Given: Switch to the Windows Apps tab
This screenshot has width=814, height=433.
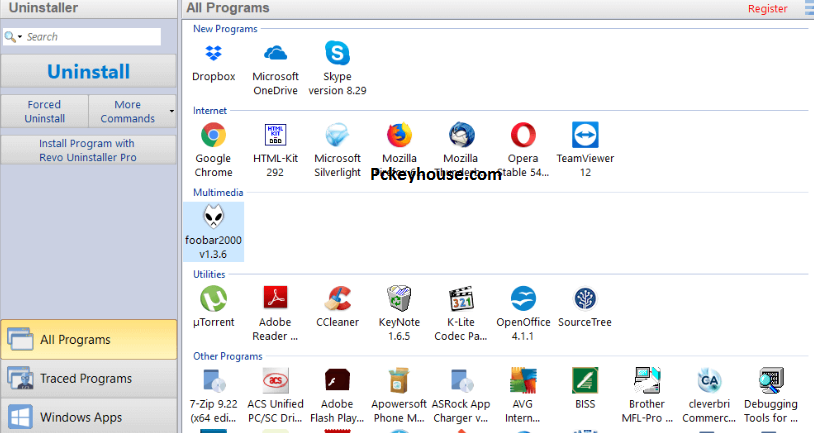Looking at the screenshot, I should pos(89,417).
